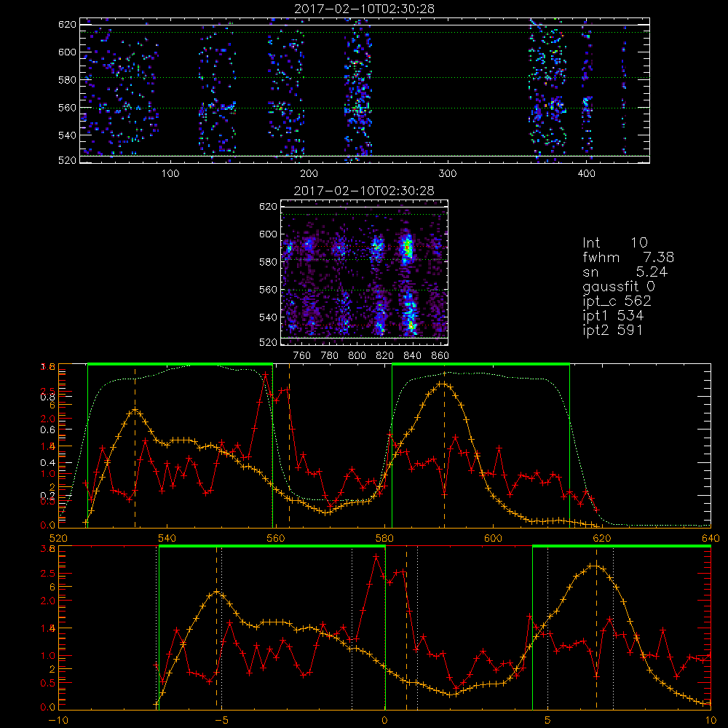Click the 5 tick label on the bottom plot axis
This screenshot has width=728, height=728.
[548, 721]
